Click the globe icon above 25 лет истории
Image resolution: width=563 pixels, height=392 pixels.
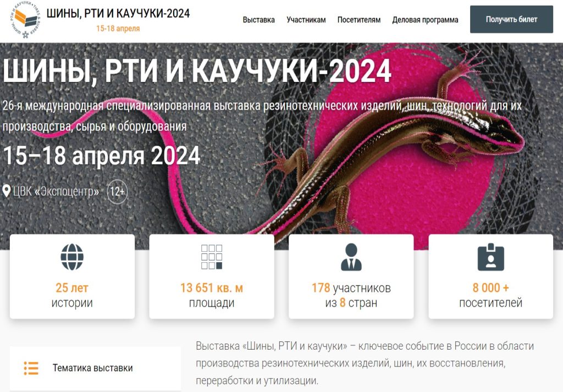72,257
